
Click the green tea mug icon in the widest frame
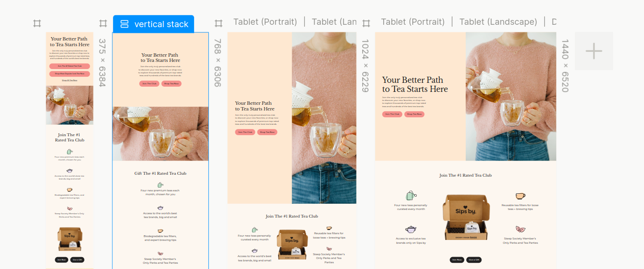411,195
